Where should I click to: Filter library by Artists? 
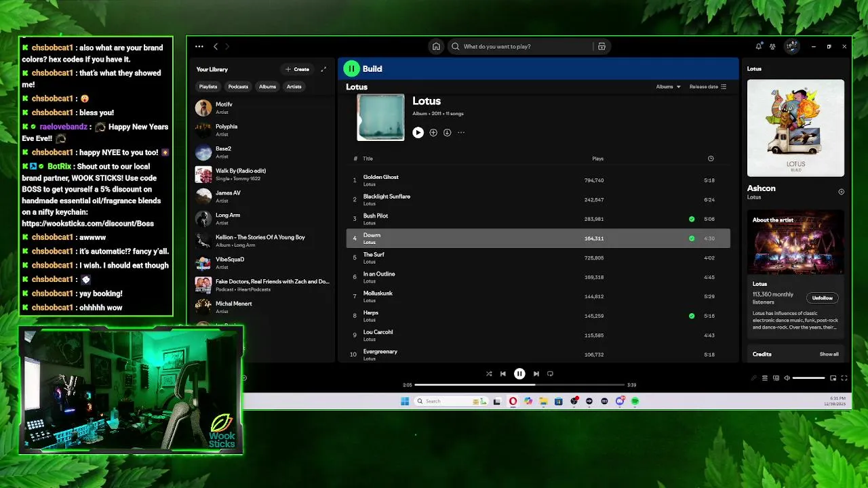point(294,87)
